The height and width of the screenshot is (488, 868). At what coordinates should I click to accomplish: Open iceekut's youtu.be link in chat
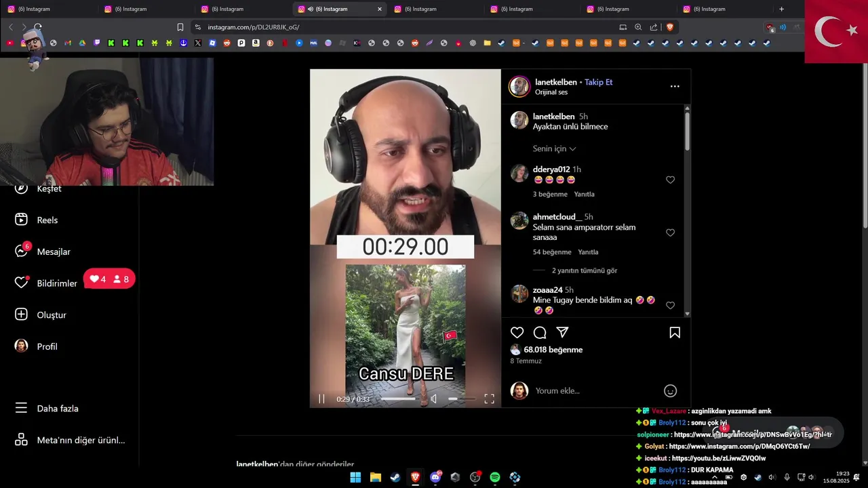[x=719, y=458]
